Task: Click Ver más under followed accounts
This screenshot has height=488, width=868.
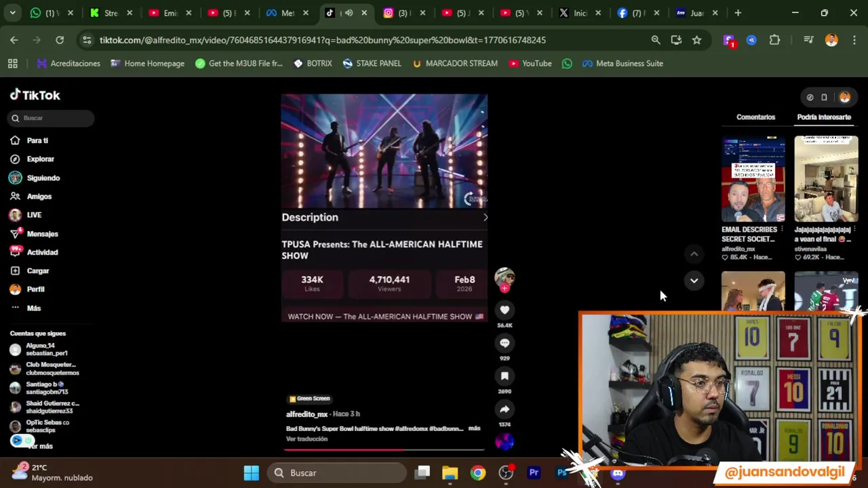Action: click(41, 446)
